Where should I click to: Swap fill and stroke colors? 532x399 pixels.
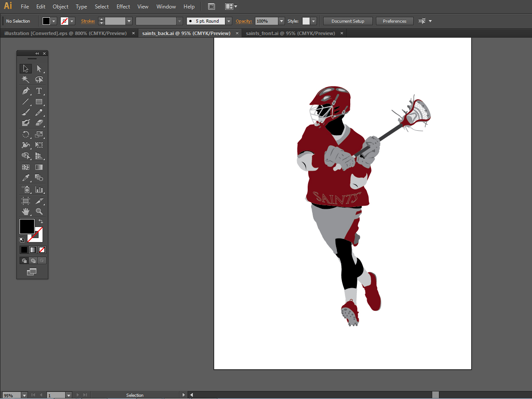(x=41, y=221)
